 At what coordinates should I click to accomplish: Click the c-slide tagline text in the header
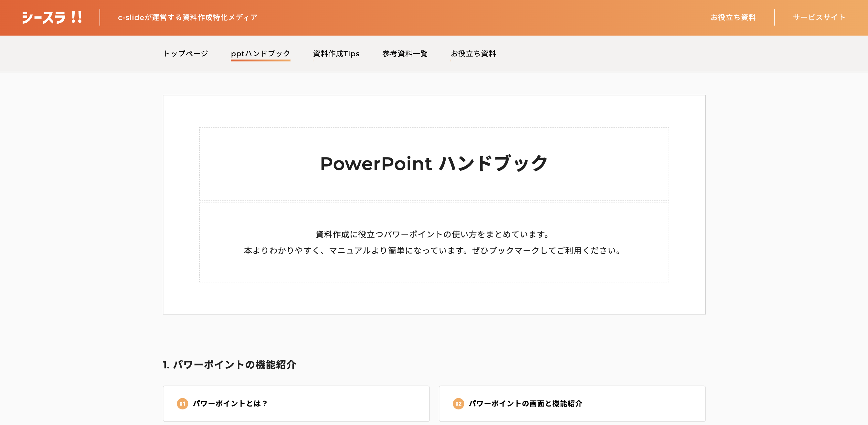(188, 17)
